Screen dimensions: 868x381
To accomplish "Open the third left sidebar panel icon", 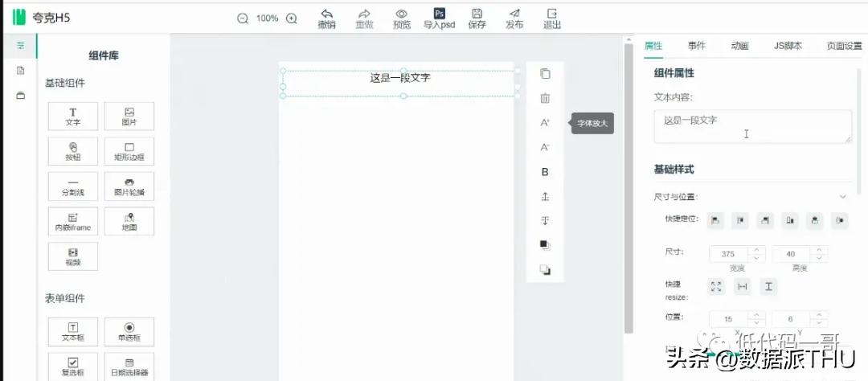I will [x=20, y=95].
